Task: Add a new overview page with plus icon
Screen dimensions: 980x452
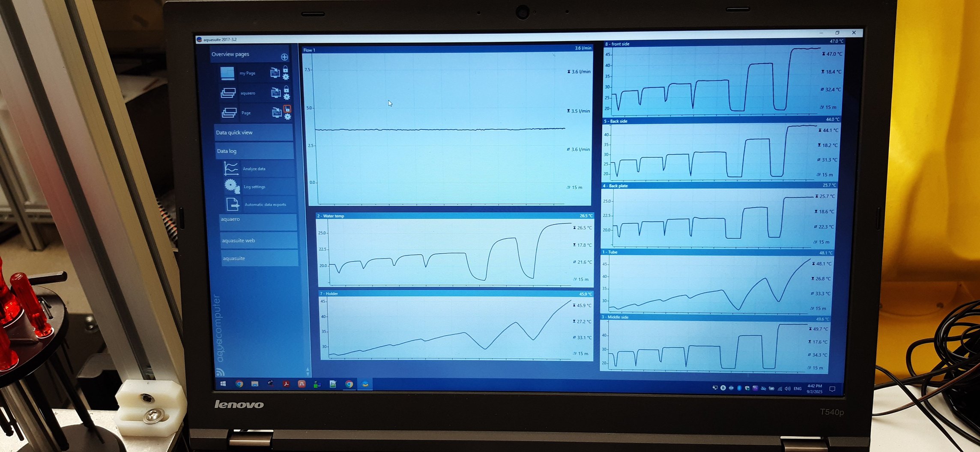Action: pyautogui.click(x=284, y=57)
